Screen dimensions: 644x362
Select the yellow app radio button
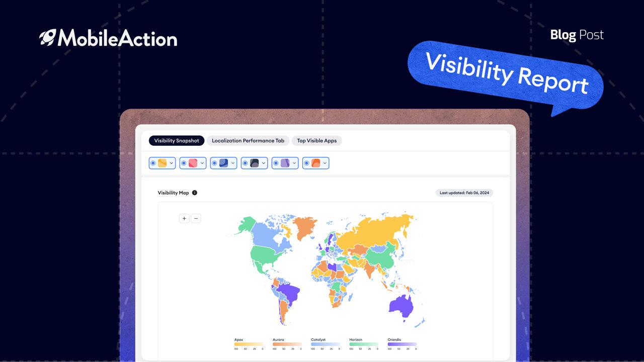[x=153, y=163]
